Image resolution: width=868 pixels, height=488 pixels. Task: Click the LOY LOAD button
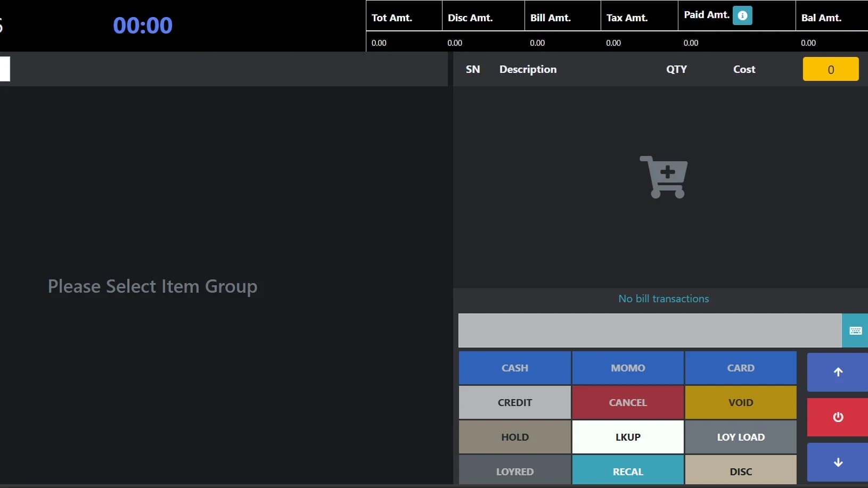tap(741, 437)
